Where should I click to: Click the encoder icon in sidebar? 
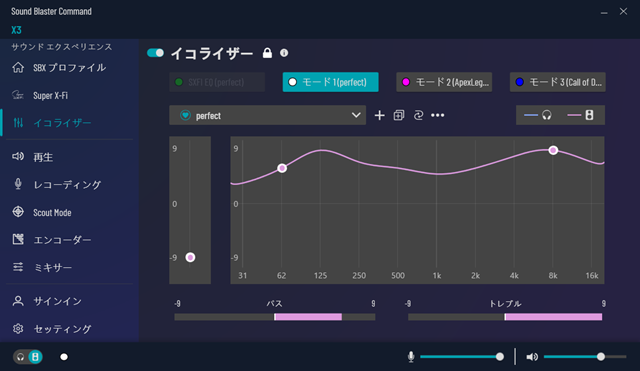tap(18, 239)
